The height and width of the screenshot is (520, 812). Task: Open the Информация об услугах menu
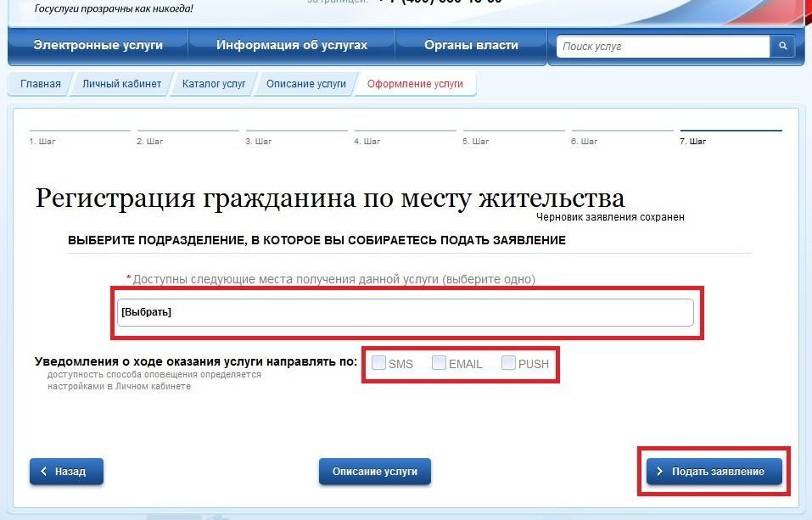click(x=292, y=45)
